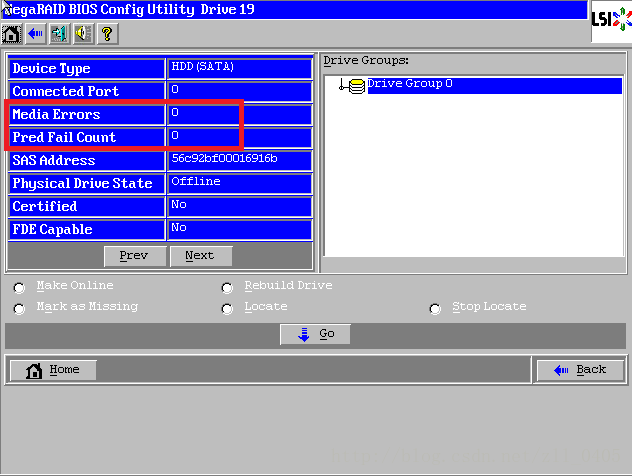Click the FDE Capable label

tap(52, 229)
